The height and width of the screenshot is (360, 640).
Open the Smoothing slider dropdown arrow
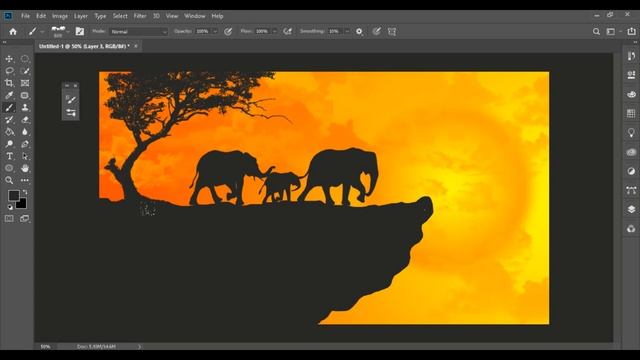point(347,31)
